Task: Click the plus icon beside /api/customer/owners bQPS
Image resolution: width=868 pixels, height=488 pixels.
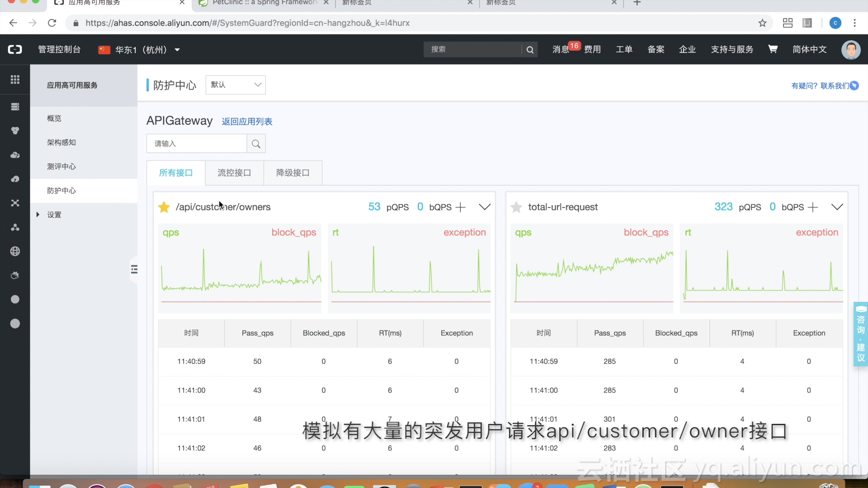Action: 460,207
